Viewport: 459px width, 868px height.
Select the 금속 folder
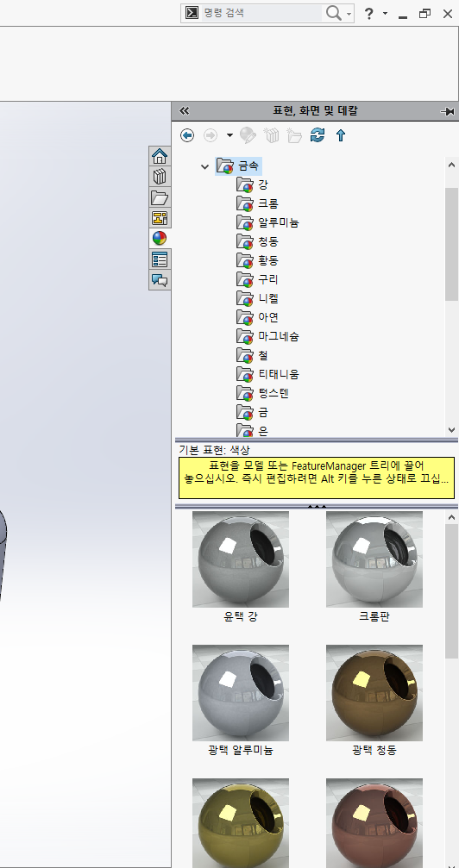pyautogui.click(x=238, y=165)
